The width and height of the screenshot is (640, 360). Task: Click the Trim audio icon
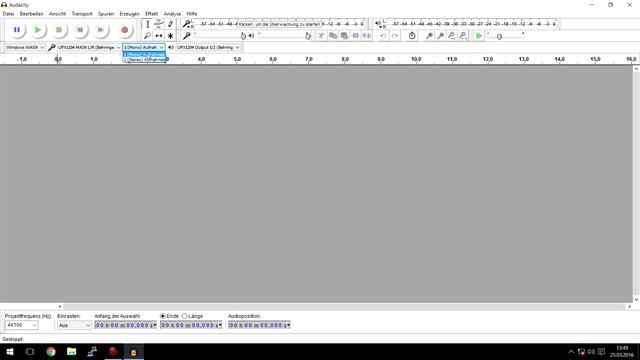[x=356, y=36]
